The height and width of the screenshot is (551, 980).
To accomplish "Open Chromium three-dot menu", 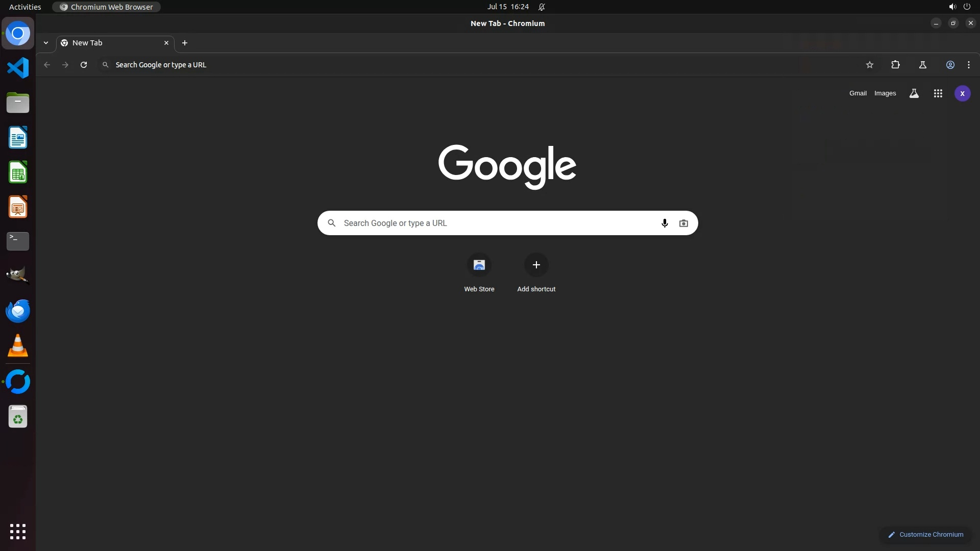I will (968, 65).
